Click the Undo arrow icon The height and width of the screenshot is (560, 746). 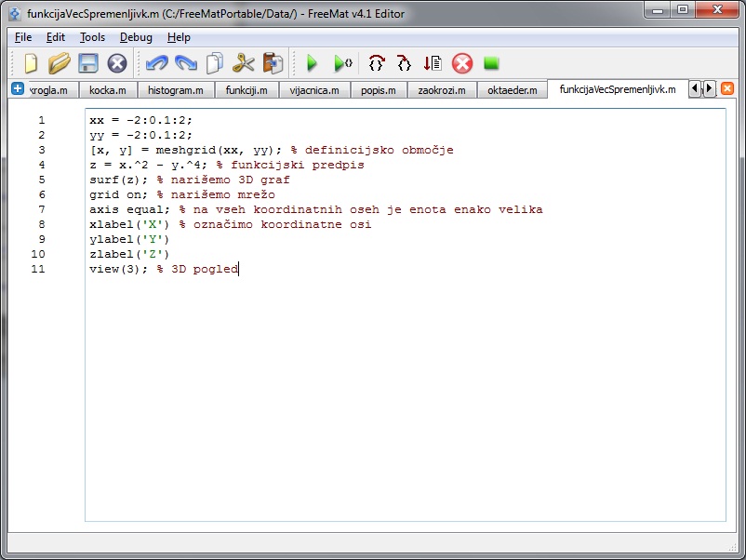point(155,63)
